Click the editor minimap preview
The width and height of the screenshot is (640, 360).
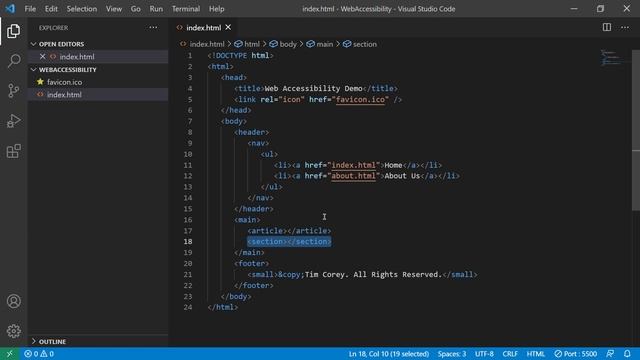coord(611,58)
